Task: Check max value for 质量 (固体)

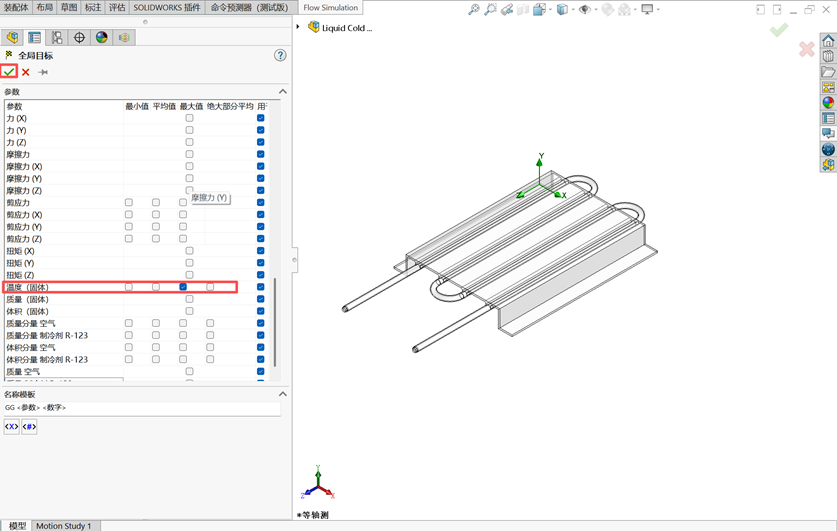Action: pyautogui.click(x=189, y=299)
